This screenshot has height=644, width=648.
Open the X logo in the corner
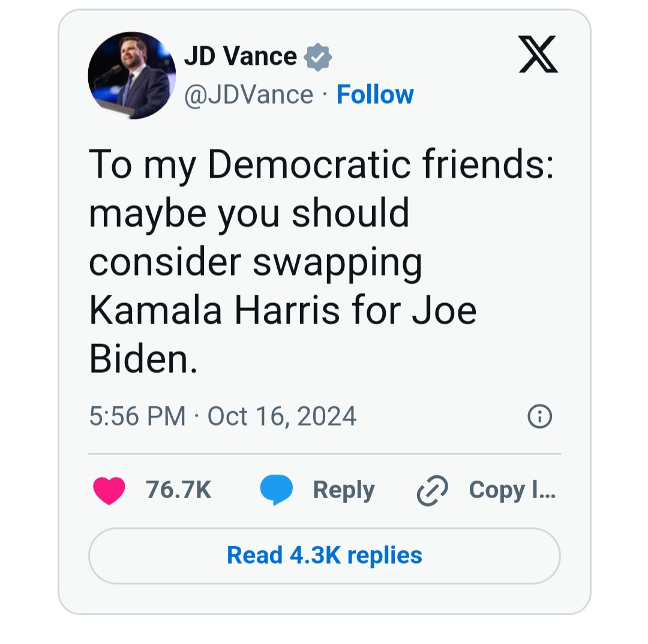pyautogui.click(x=538, y=55)
